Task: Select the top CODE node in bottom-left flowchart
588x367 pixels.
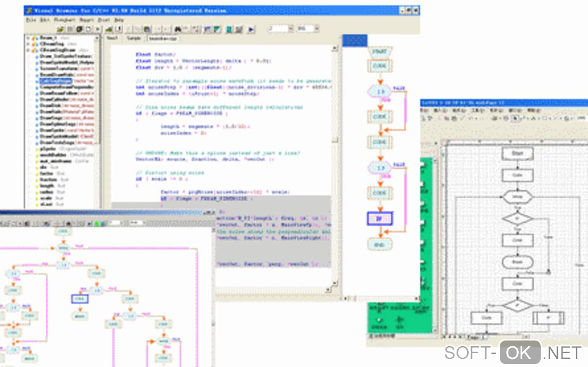Action: (x=63, y=232)
